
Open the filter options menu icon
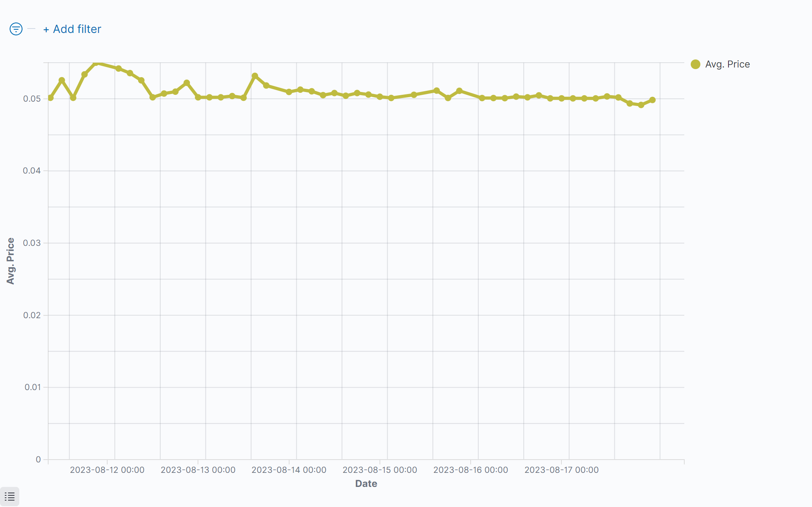pos(16,29)
